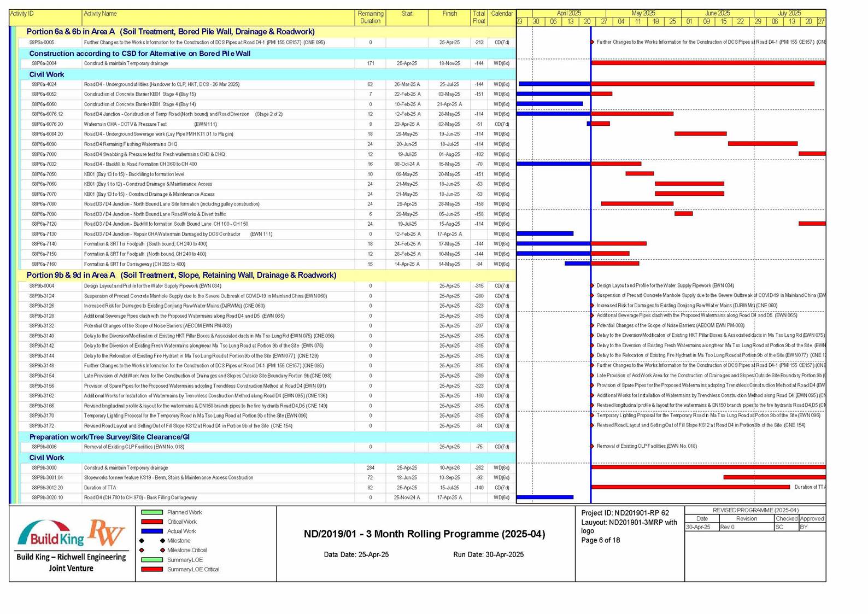This screenshot has width=868, height=614.
Task: Click finish date 18-Nov-25 for S8P6a-2004
Action: tap(449, 63)
